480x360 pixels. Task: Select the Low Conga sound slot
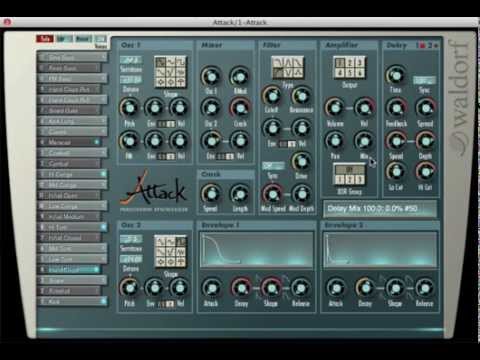click(72, 206)
